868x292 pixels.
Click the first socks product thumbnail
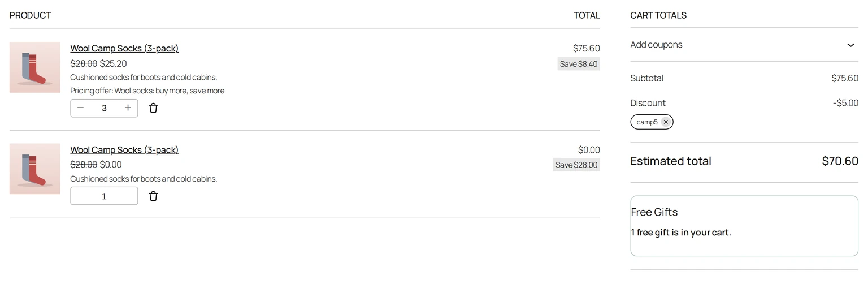click(34, 67)
